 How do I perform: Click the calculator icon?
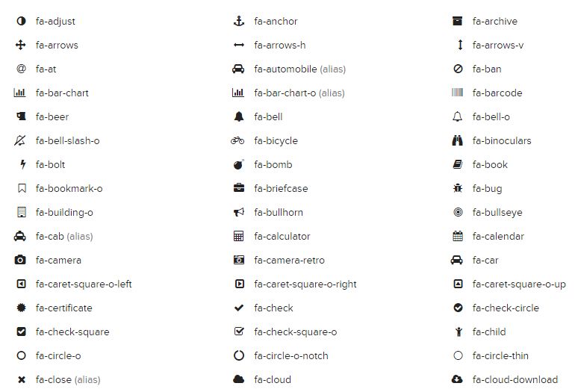point(239,236)
